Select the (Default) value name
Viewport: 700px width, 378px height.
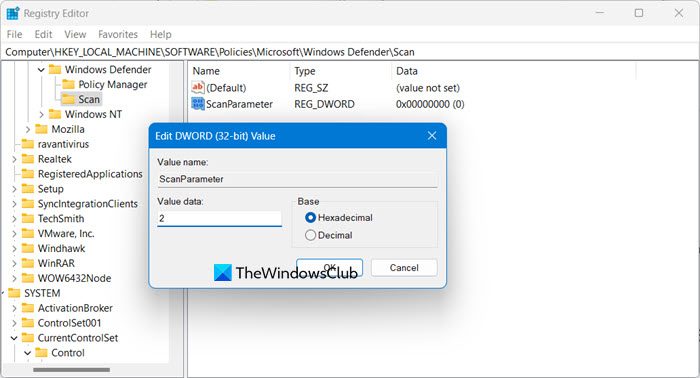pyautogui.click(x=226, y=88)
